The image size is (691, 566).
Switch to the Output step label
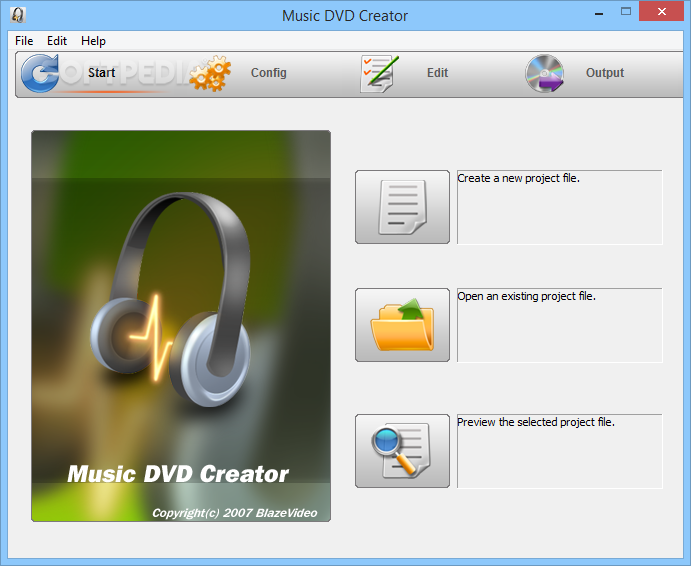click(605, 73)
